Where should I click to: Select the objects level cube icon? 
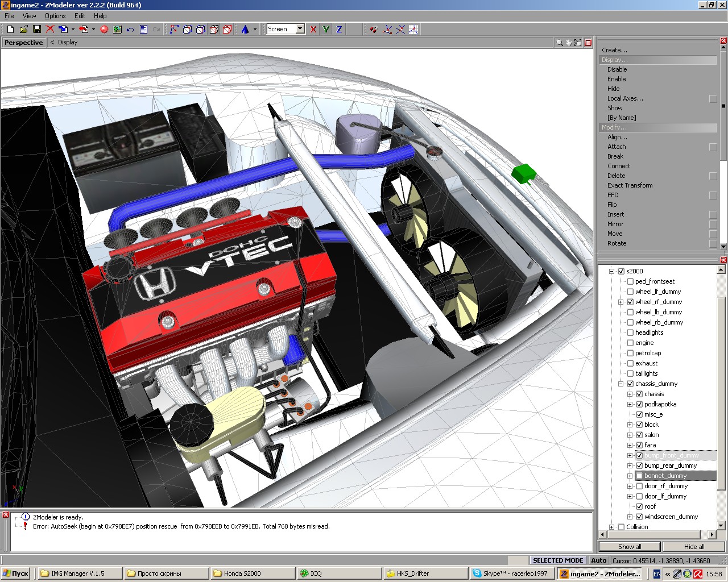tap(214, 29)
